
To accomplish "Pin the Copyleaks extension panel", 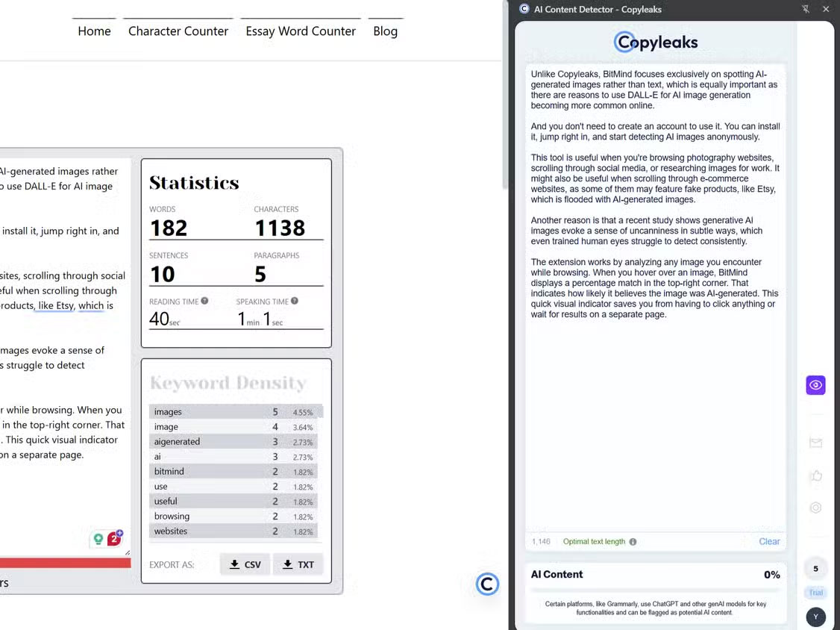I will [x=805, y=9].
